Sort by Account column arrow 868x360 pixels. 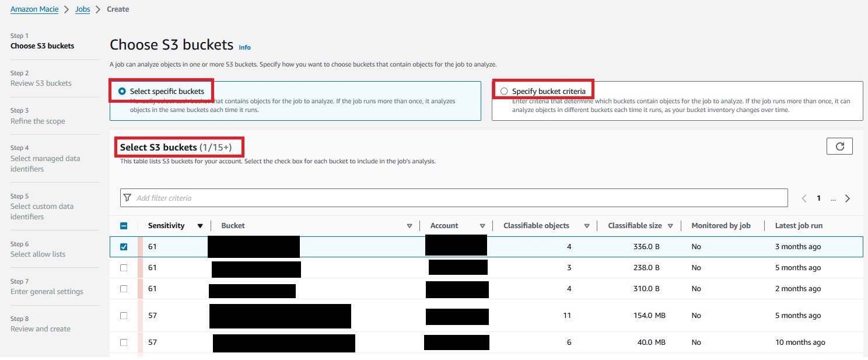click(482, 226)
